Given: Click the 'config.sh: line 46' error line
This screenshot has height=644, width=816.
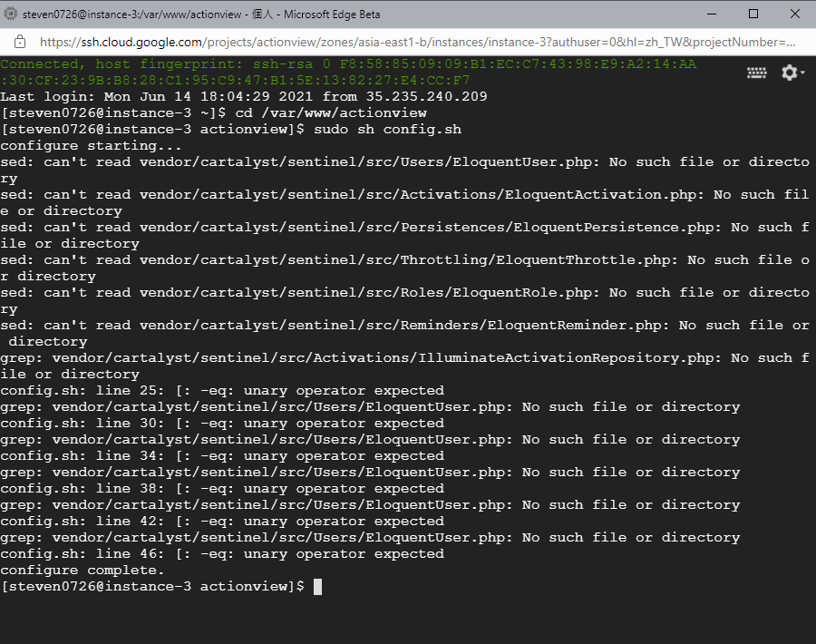Looking at the screenshot, I should pyautogui.click(x=222, y=554).
